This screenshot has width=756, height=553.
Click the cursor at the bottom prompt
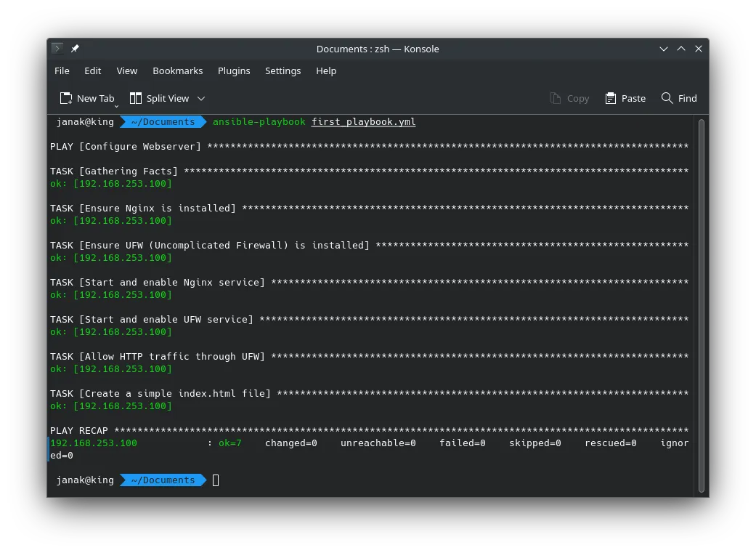tap(216, 480)
